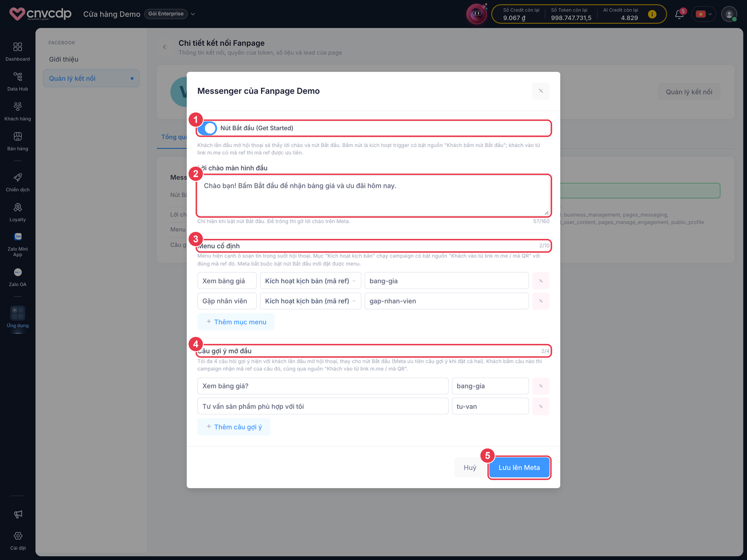Open the notifications bell

(679, 14)
